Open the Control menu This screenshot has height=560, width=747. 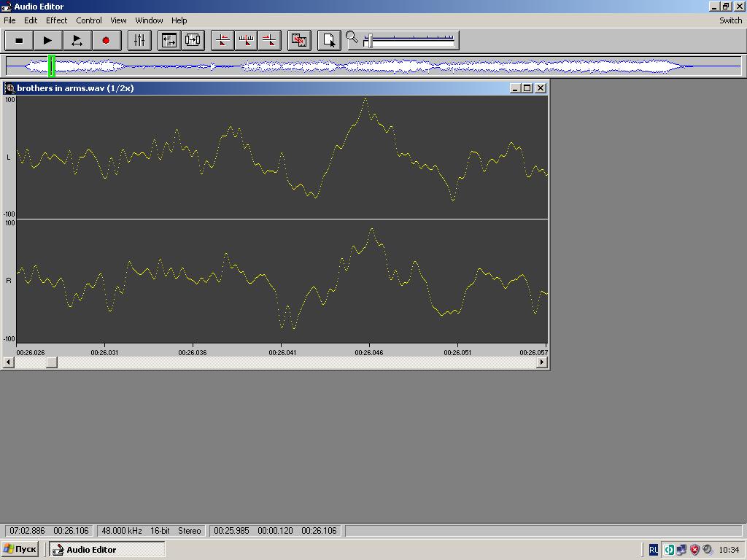click(x=89, y=20)
